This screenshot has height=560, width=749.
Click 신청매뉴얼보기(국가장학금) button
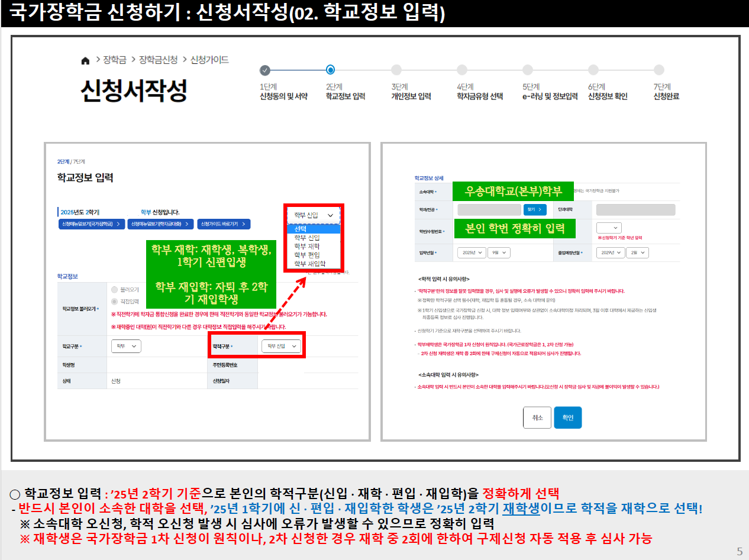point(92,224)
